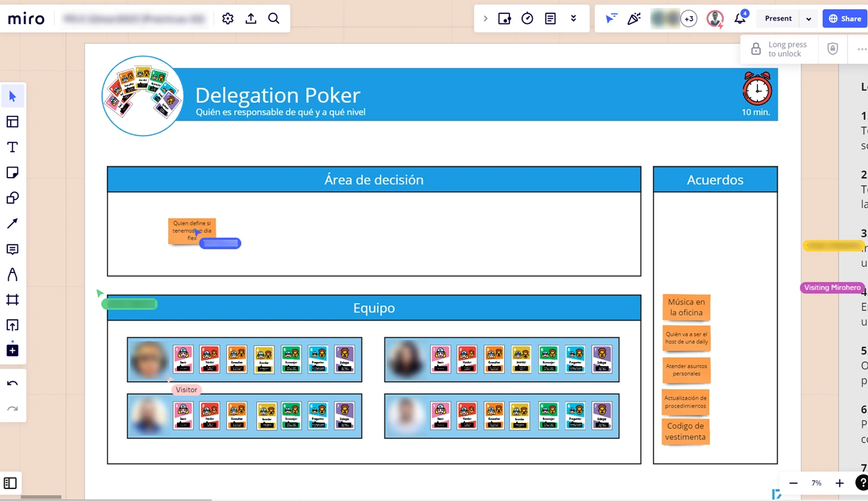
Task: Add a comment with the comment tool
Action: pyautogui.click(x=12, y=248)
